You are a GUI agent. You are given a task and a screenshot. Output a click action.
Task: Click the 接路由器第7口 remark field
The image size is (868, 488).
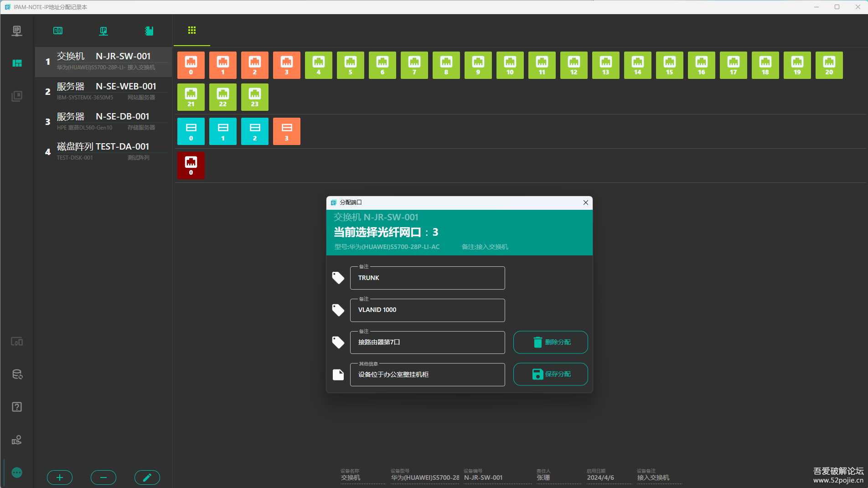428,342
